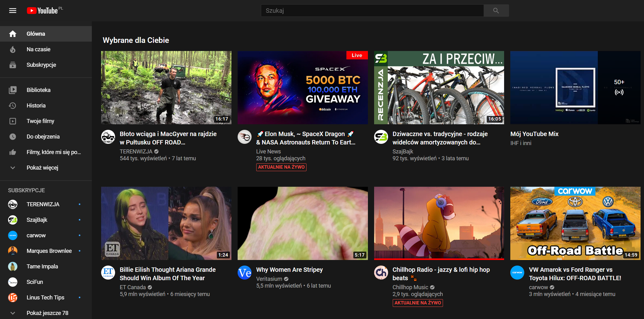Expand Pokaż więcej in sidebar
The image size is (644, 319).
pos(46,168)
